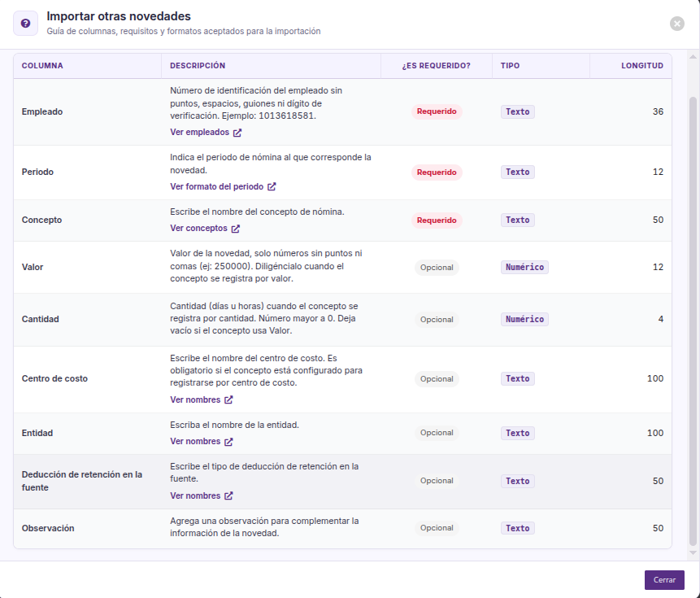The image size is (700, 598).
Task: Click the Numérico type tag for Cantidad
Action: [524, 319]
